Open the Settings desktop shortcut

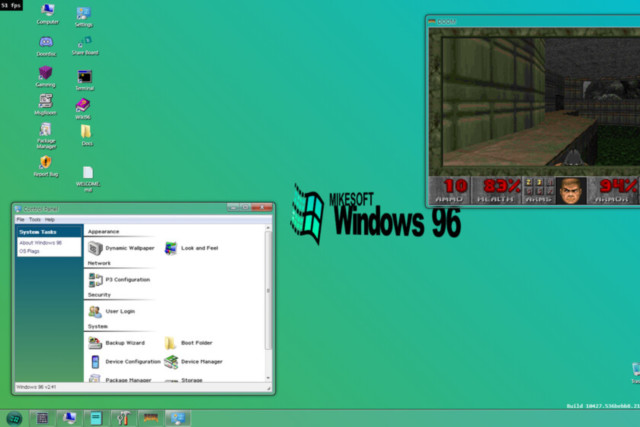pos(84,16)
